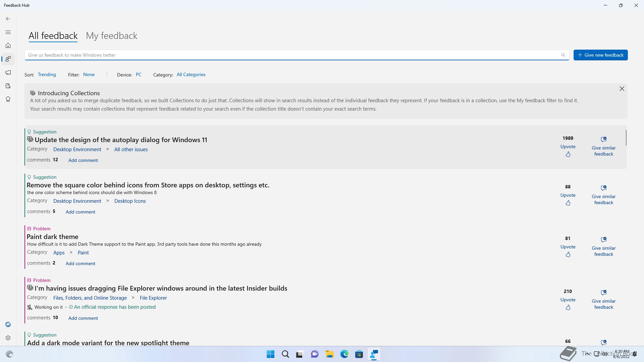Screen dimensions: 644x362
Task: Open the Home page from sidebar
Action: [x=8, y=46]
